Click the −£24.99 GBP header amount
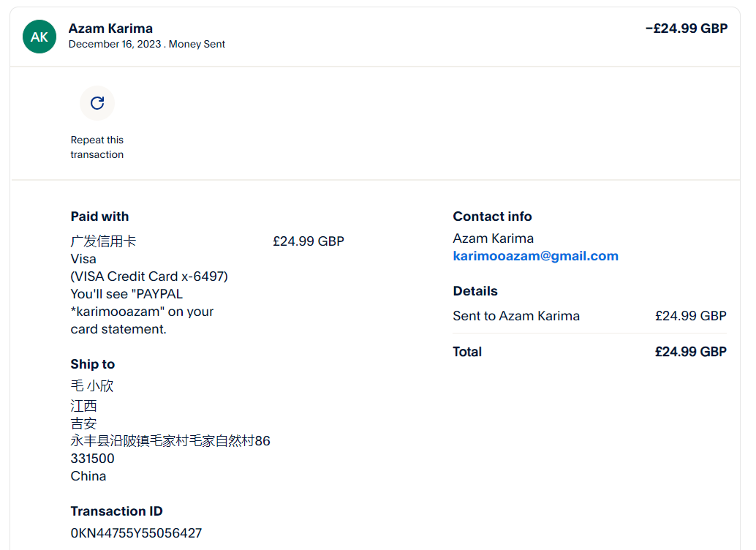This screenshot has height=550, width=756. pyautogui.click(x=686, y=29)
